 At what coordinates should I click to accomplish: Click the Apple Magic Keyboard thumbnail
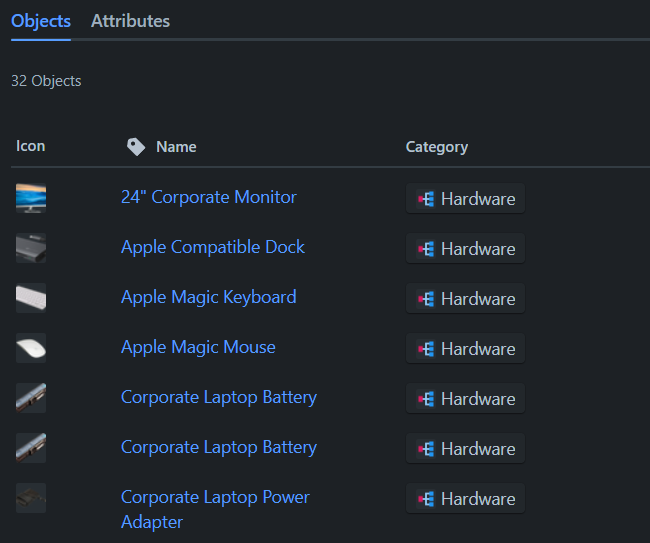[x=31, y=298]
